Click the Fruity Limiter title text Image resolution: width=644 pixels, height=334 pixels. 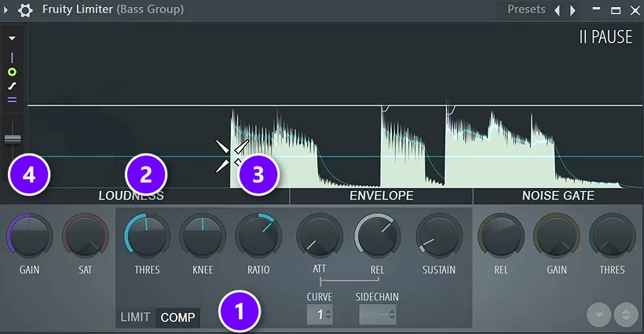click(x=78, y=9)
